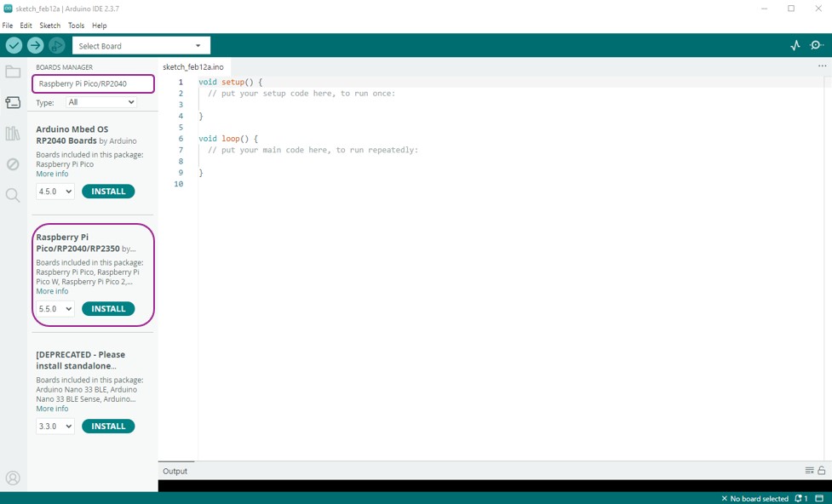Toggle output word wrap icon
The image size is (832, 504).
point(809,470)
